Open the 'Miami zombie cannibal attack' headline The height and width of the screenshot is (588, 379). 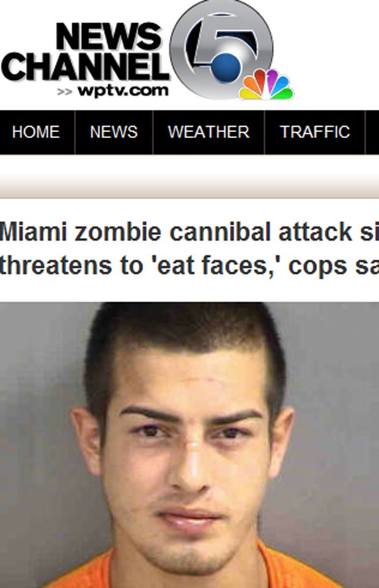(189, 232)
